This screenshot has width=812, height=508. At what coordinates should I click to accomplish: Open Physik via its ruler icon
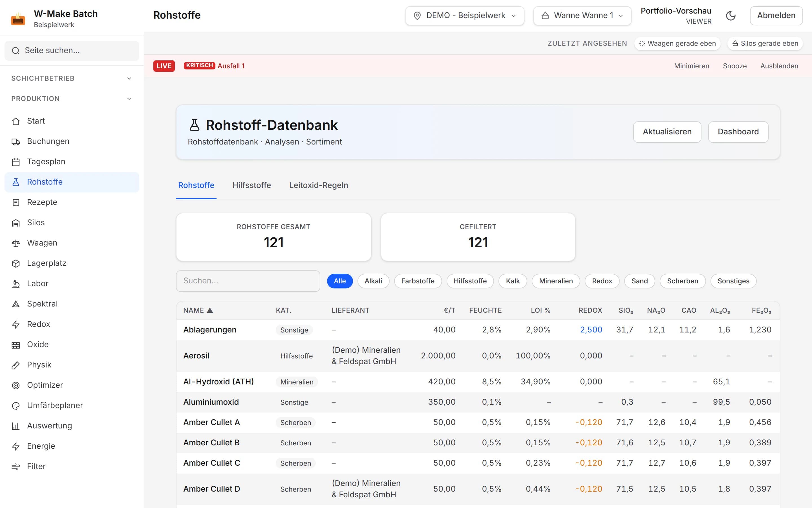pos(16,365)
